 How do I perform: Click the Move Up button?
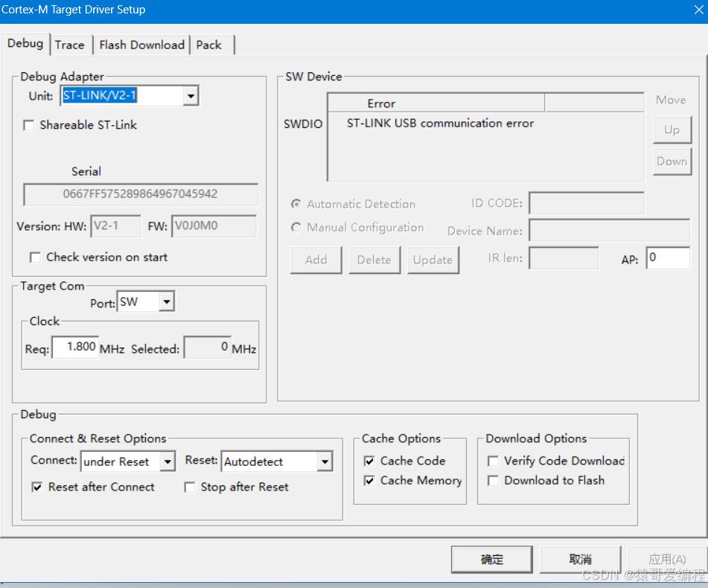pyautogui.click(x=672, y=130)
